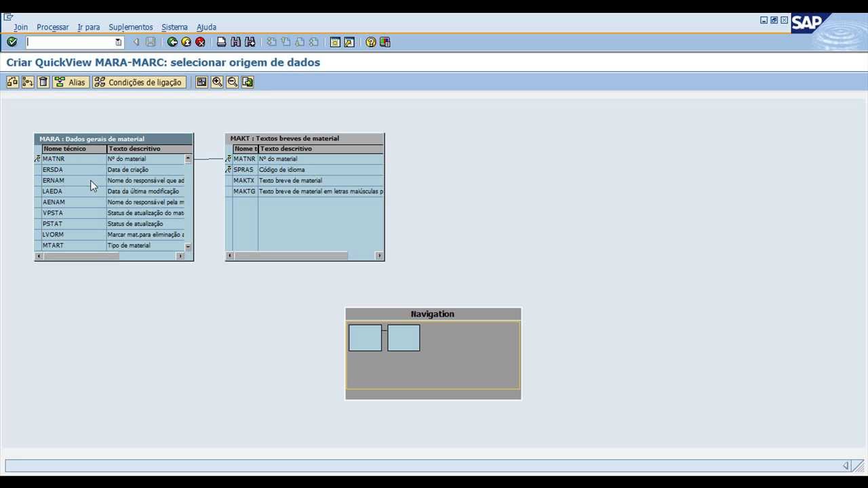
Task: Click the MAKT horizontal scrollbar thumb
Action: (x=291, y=256)
